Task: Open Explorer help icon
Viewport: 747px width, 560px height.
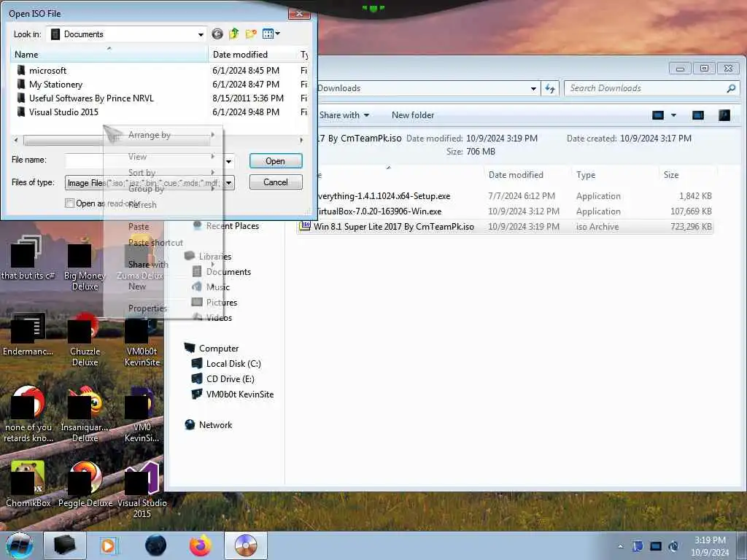Action: coord(724,115)
